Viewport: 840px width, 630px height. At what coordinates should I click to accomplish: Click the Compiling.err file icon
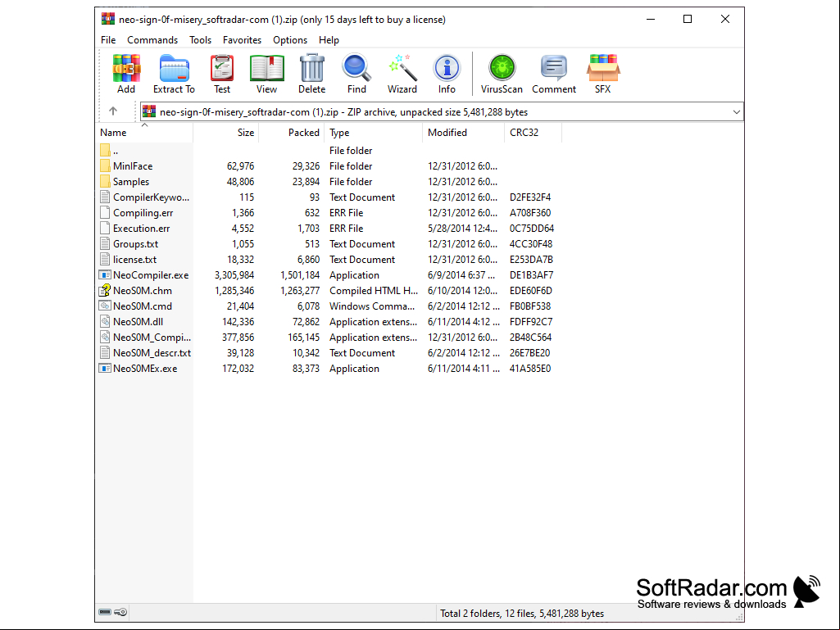[x=105, y=213]
